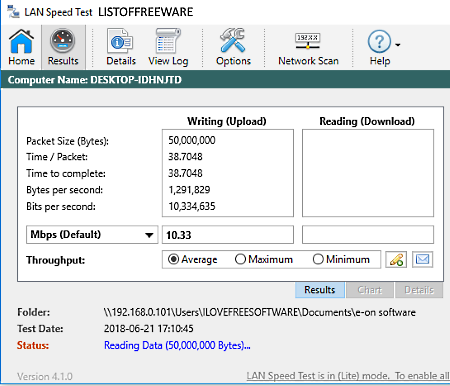This screenshot has height=386, width=450.
Task: Click the Writing (Upload) column header
Action: click(227, 121)
